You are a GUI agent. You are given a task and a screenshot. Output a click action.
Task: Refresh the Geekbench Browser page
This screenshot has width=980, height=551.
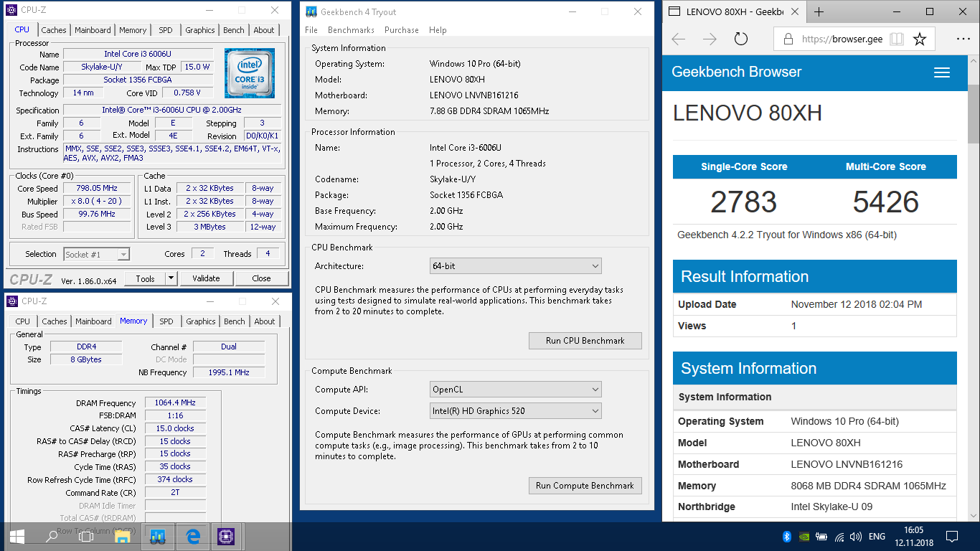click(741, 39)
